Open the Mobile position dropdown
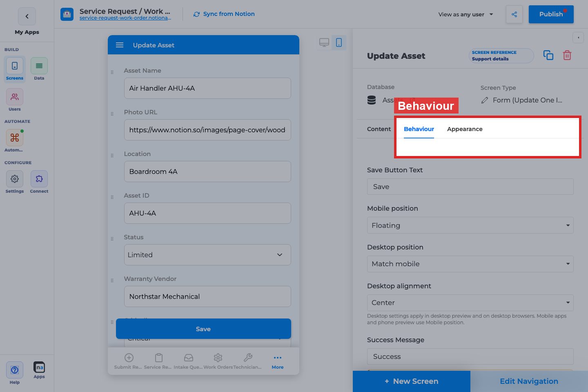The width and height of the screenshot is (588, 392). [x=470, y=225]
